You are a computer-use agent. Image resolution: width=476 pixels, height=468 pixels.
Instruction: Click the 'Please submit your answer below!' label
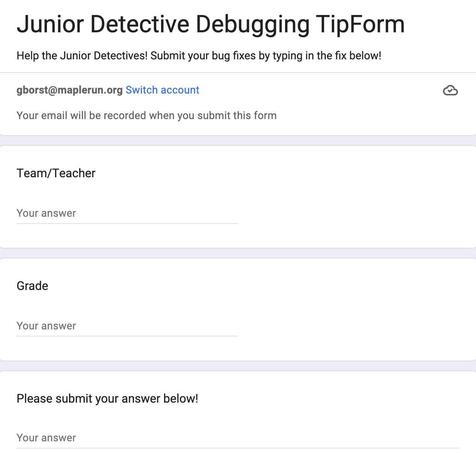click(x=107, y=399)
